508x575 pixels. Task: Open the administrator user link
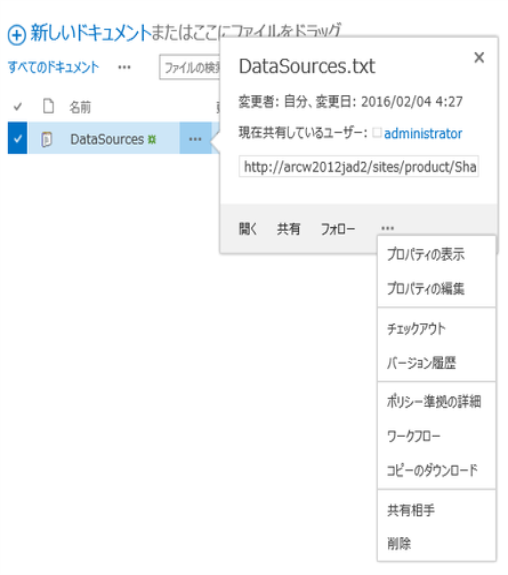pyautogui.click(x=423, y=133)
